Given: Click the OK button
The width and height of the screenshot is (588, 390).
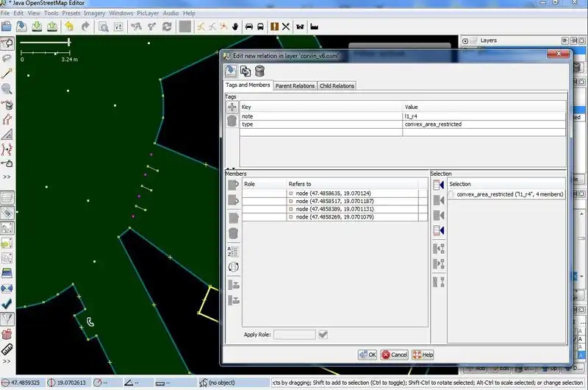Looking at the screenshot, I should pyautogui.click(x=367, y=355).
